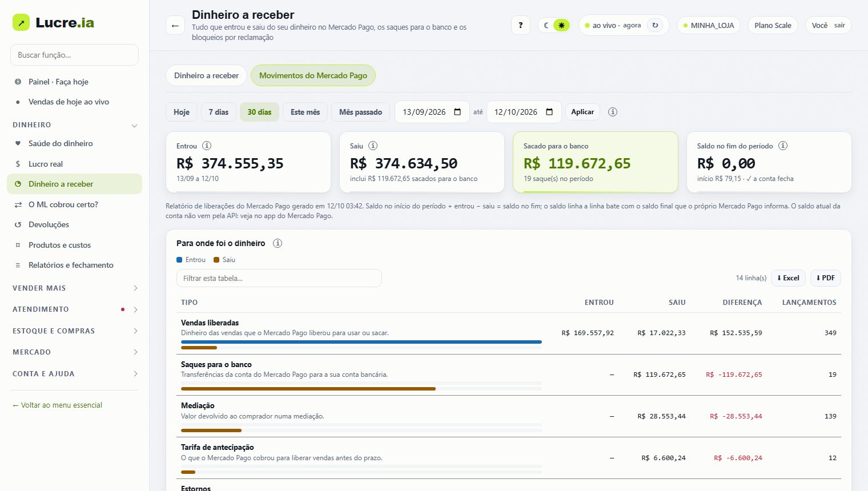Open Produtos e custos sidebar item
Viewport: 868px width, 491px height.
(x=74, y=245)
